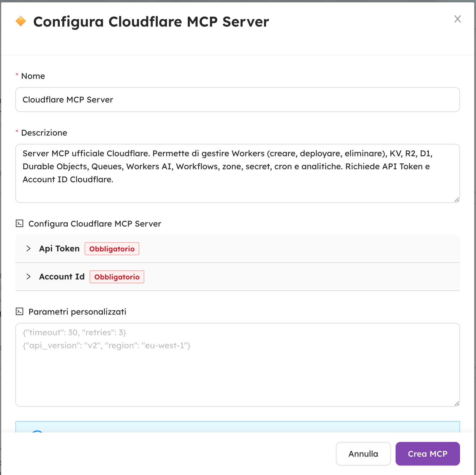The width and height of the screenshot is (476, 475).
Task: Click the Descrizione field label
Action: point(44,133)
